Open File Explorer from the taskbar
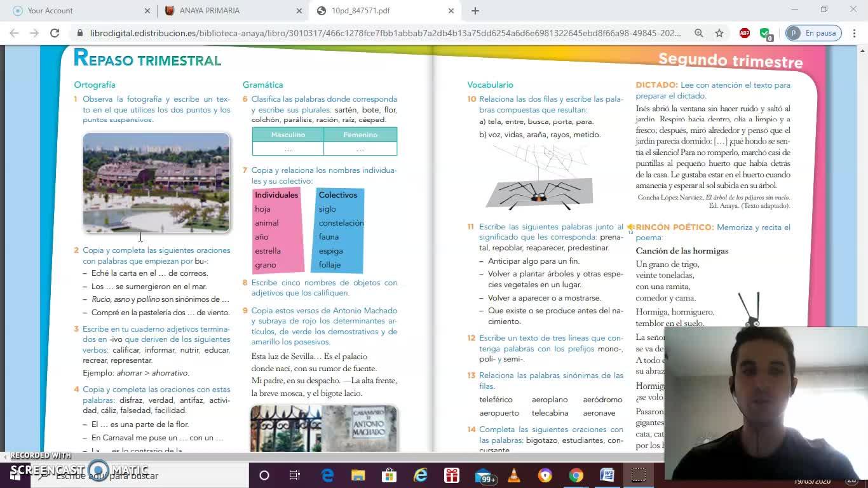This screenshot has height=488, width=868. click(x=358, y=475)
